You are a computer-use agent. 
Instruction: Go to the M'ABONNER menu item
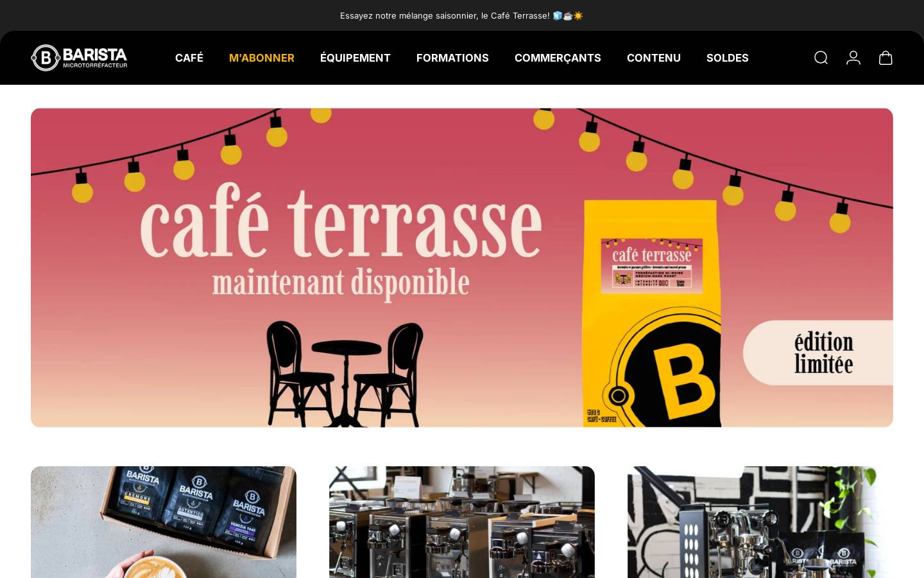(262, 58)
